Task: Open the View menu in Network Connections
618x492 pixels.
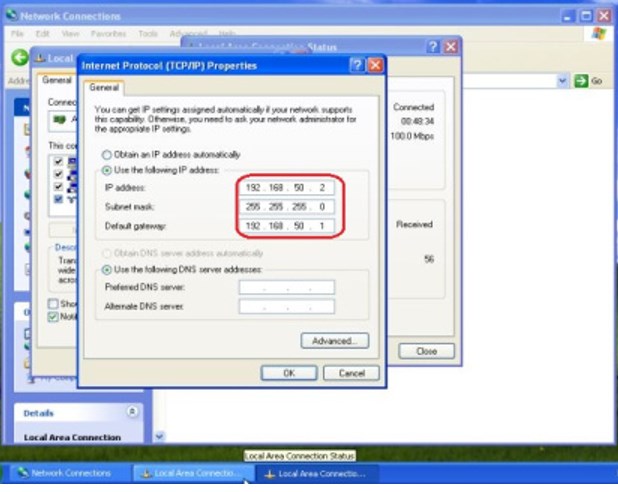Action: 70,34
